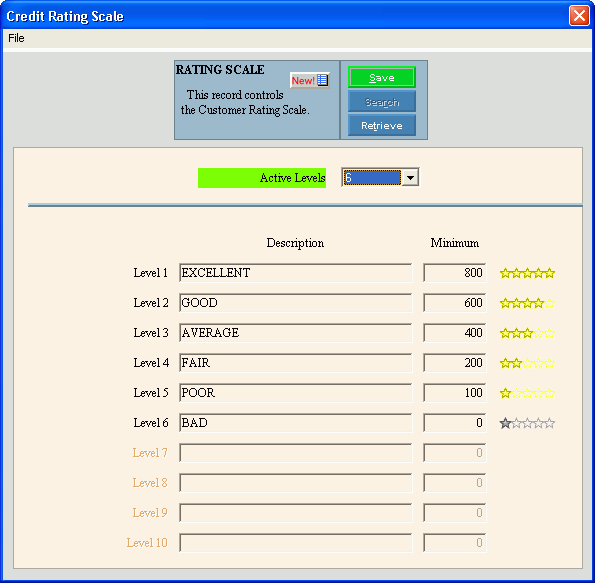Click the three-star rating icon for Level 3
Viewport: 595px width, 583px height.
click(x=527, y=333)
